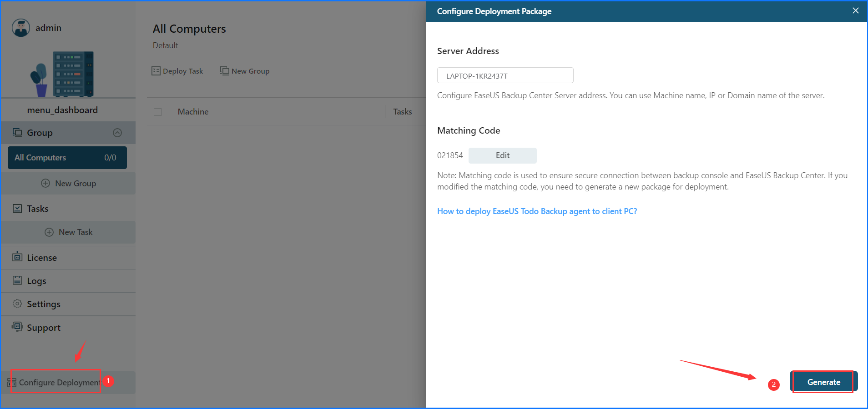Toggle the select-all Machine checkbox
868x409 pixels.
158,112
